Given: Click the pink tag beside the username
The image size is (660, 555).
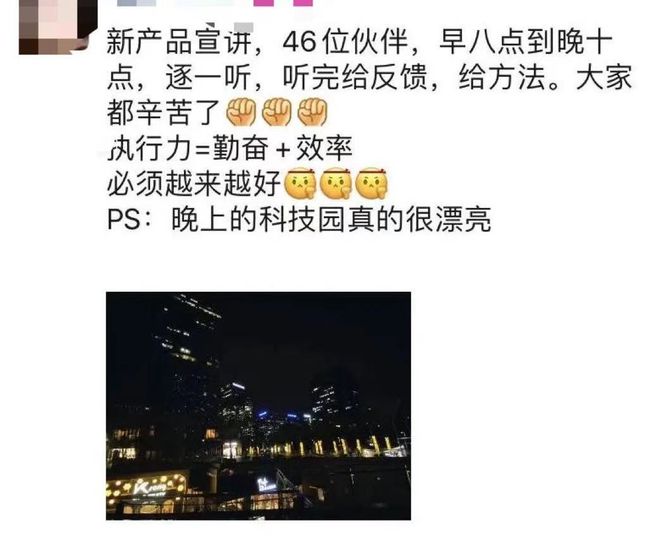Looking at the screenshot, I should tap(283, 3).
